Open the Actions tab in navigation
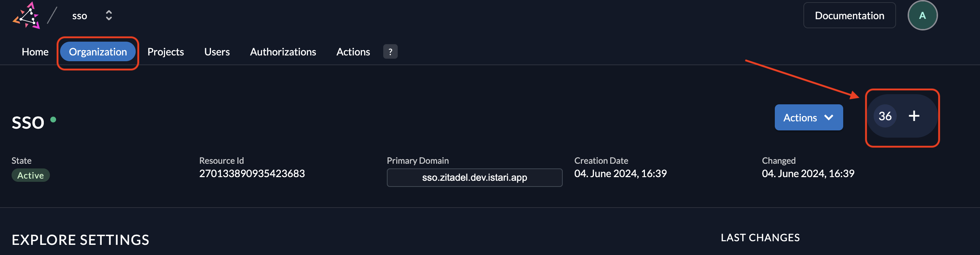980x255 pixels. (x=353, y=52)
